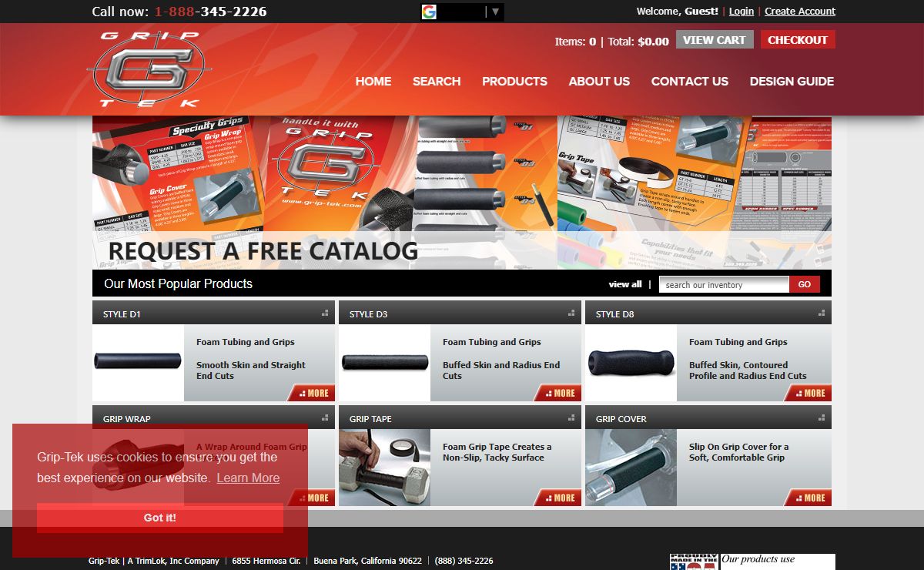Viewport: 924px width, 570px height.
Task: Click MORE on the Grip Tape card
Action: (559, 498)
